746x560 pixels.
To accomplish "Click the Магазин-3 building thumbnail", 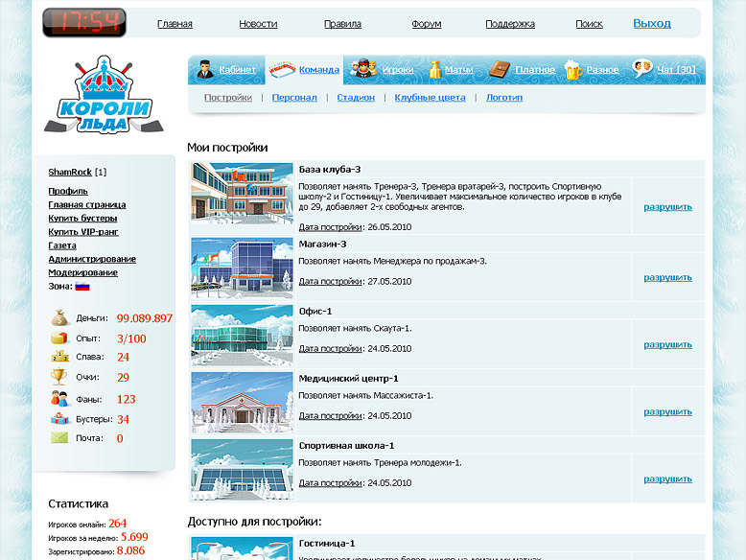I will pos(242,268).
